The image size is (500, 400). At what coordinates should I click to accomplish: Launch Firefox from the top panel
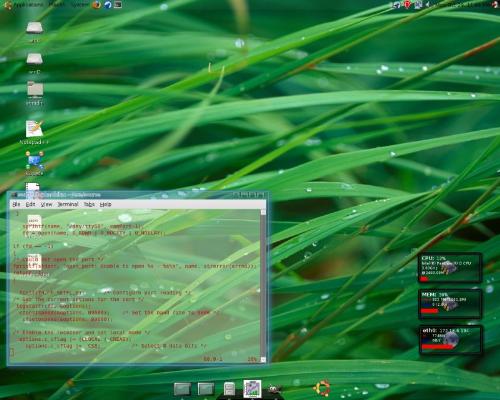click(97, 4)
